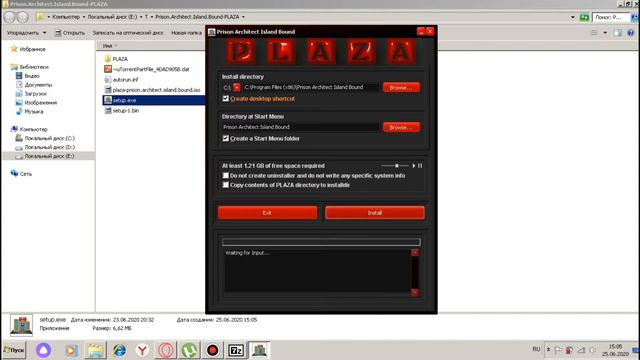Click the Компьютер breadcrumb in the address bar
This screenshot has width=640, height=360.
(x=66, y=17)
